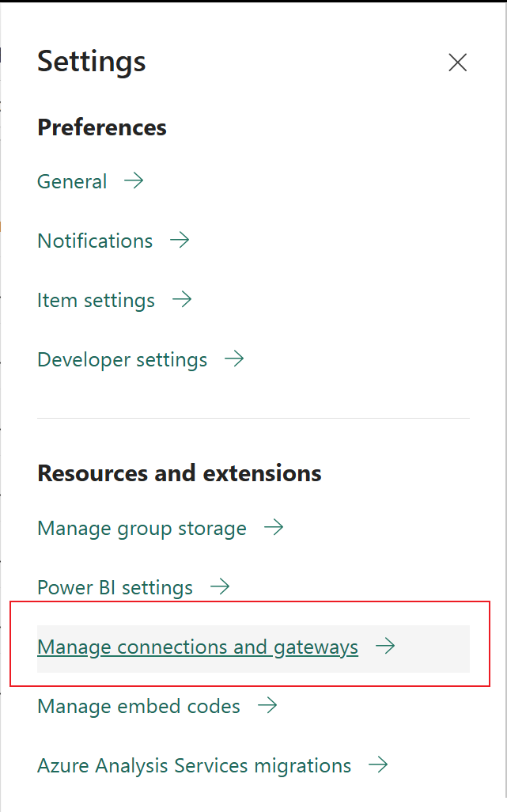The width and height of the screenshot is (507, 812).
Task: Open Notifications settings
Action: pyautogui.click(x=95, y=241)
